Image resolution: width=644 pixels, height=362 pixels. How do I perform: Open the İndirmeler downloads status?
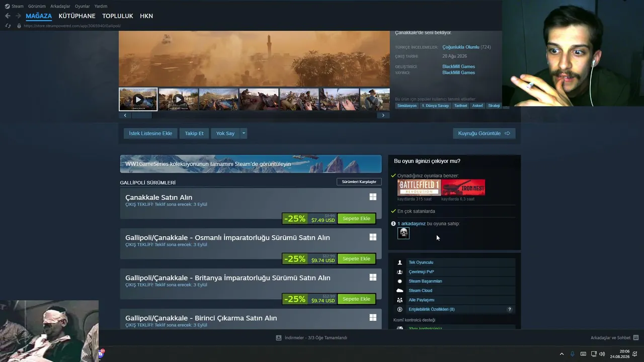311,338
